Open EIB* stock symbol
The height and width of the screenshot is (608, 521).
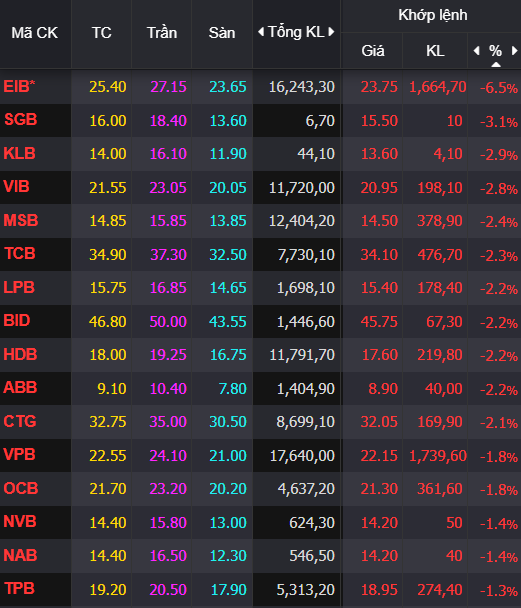[19, 86]
